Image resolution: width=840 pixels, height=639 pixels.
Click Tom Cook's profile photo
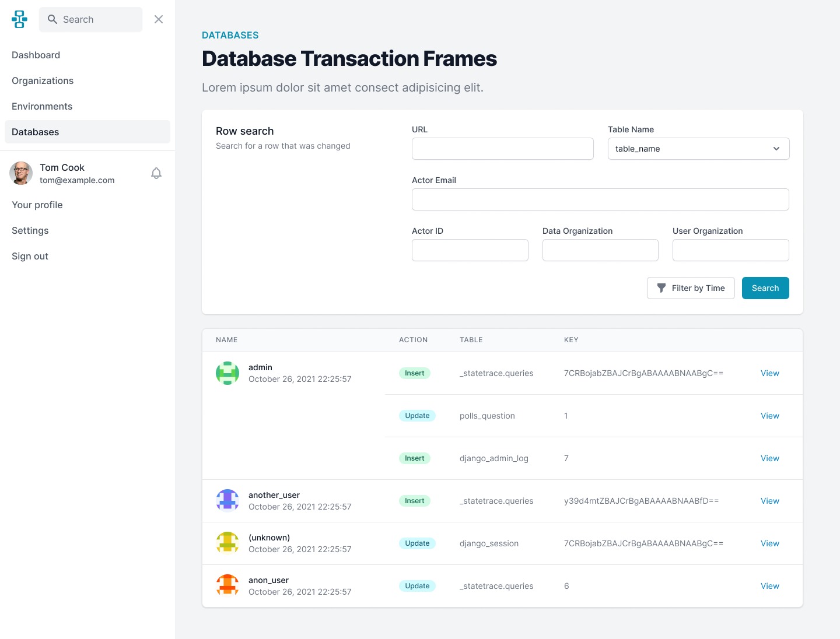click(x=21, y=173)
